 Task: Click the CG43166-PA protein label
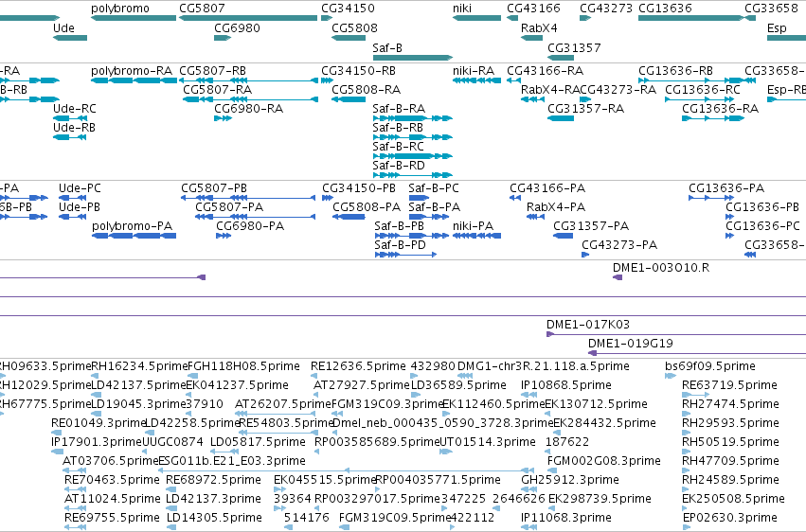548,188
